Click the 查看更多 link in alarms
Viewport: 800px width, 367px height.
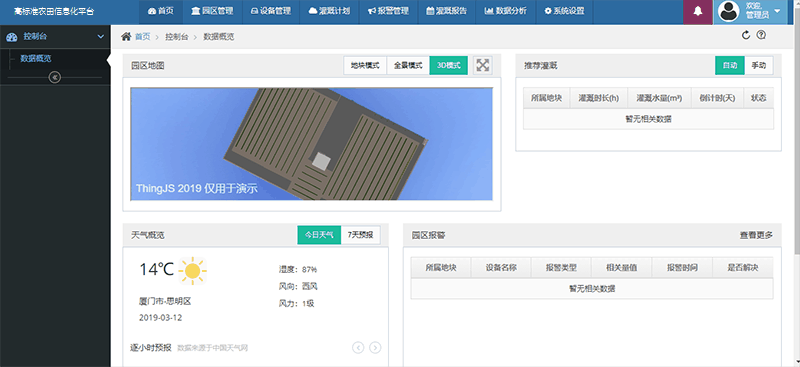pos(757,235)
